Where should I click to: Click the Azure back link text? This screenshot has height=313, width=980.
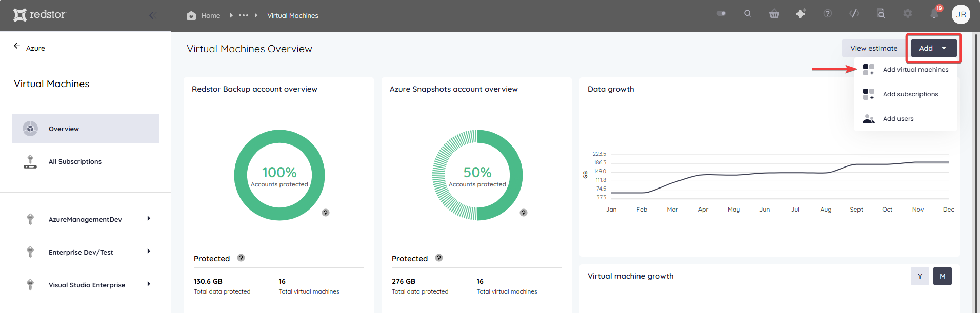click(x=35, y=48)
